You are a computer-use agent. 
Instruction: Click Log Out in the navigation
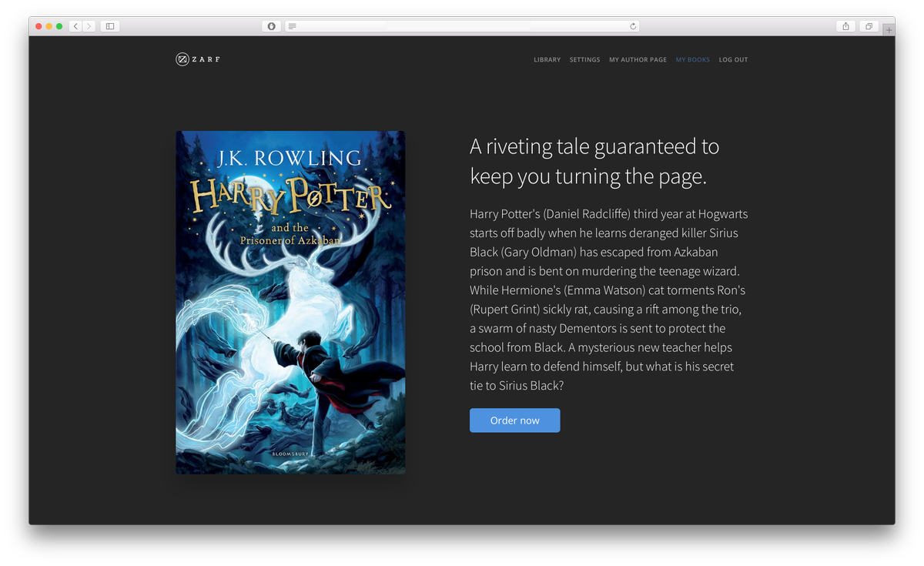tap(733, 59)
